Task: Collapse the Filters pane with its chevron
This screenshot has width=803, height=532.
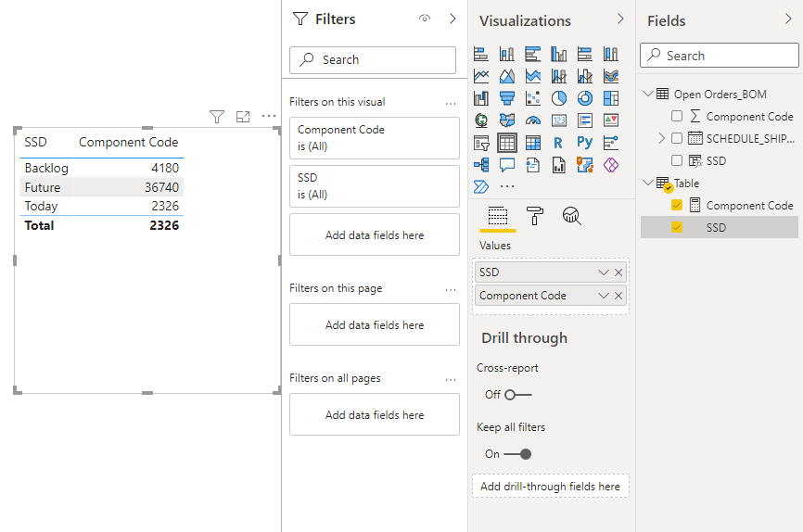Action: (452, 19)
